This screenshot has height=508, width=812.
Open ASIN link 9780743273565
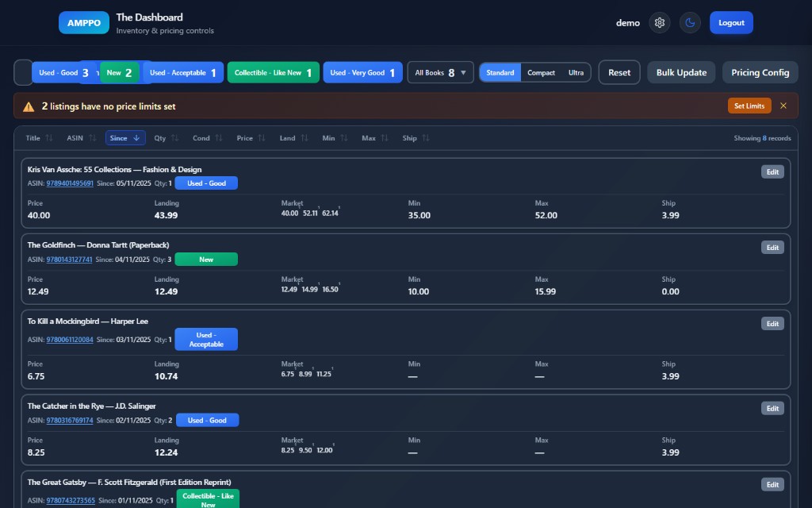(x=71, y=501)
